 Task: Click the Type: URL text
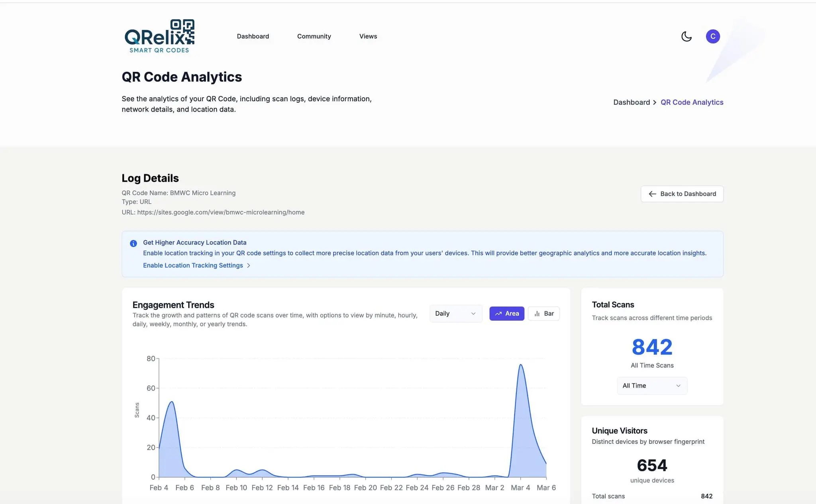(x=137, y=202)
